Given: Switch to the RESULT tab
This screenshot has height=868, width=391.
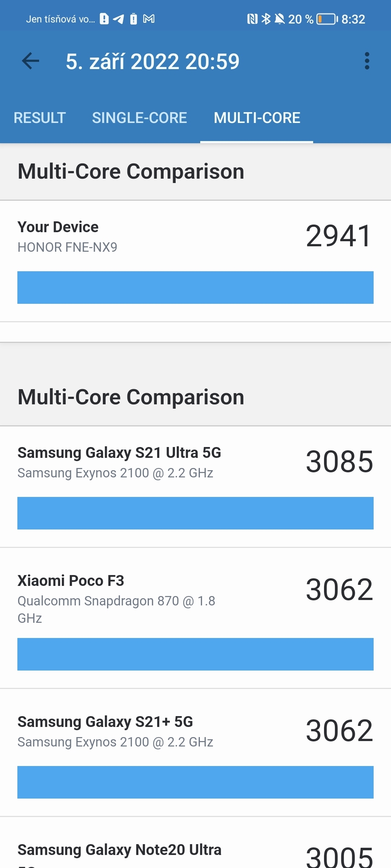Looking at the screenshot, I should (40, 118).
